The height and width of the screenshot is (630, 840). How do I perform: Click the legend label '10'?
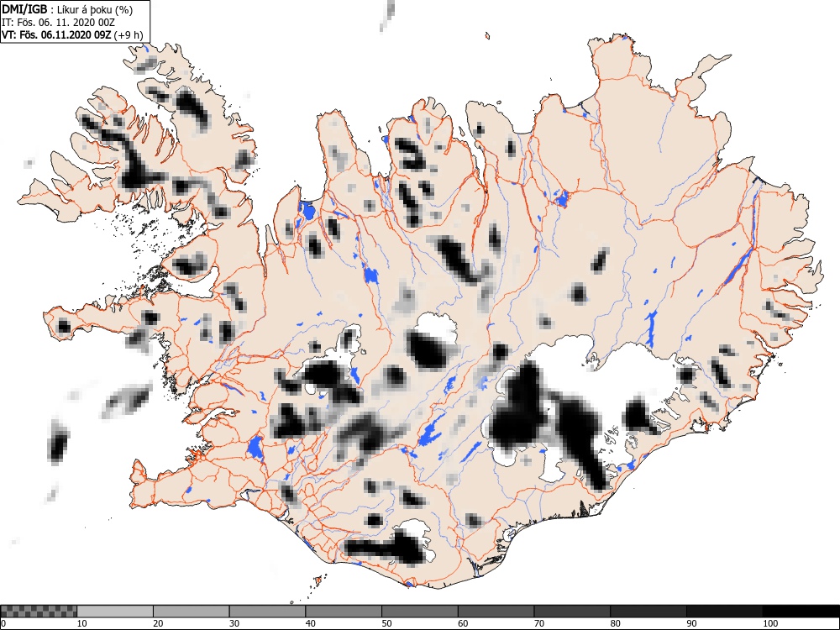coord(82,623)
